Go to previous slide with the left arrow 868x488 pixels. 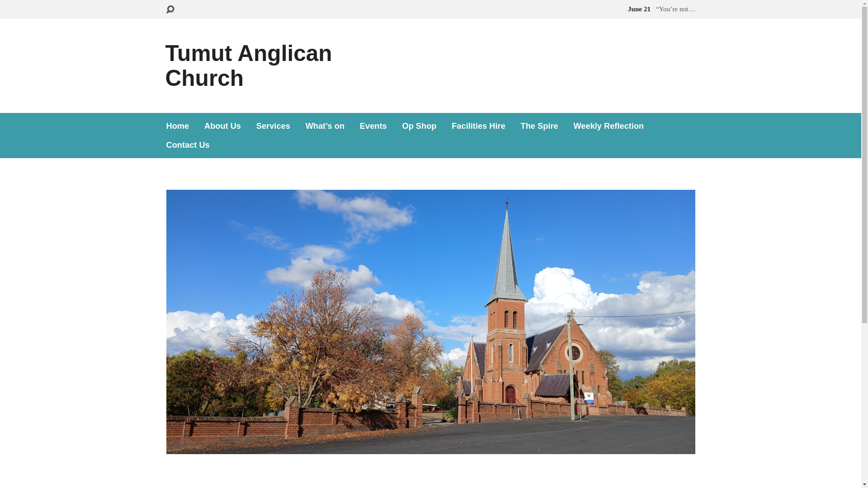(180, 322)
